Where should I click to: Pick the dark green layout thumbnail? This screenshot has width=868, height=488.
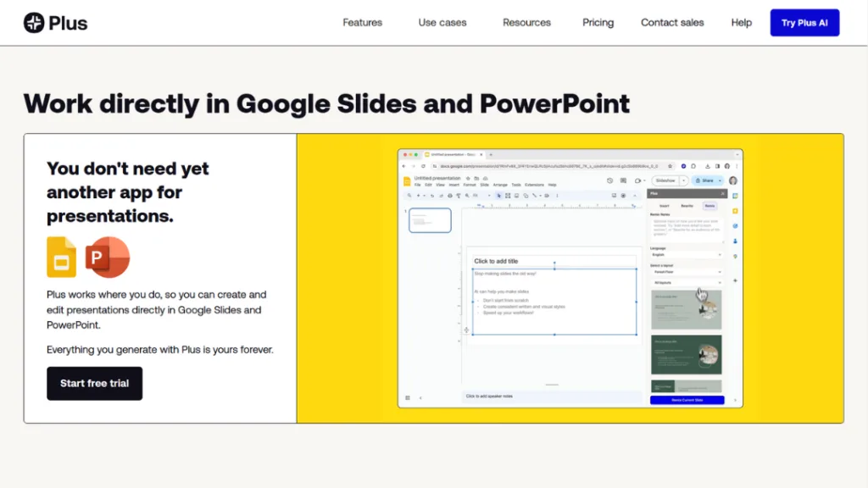click(686, 355)
